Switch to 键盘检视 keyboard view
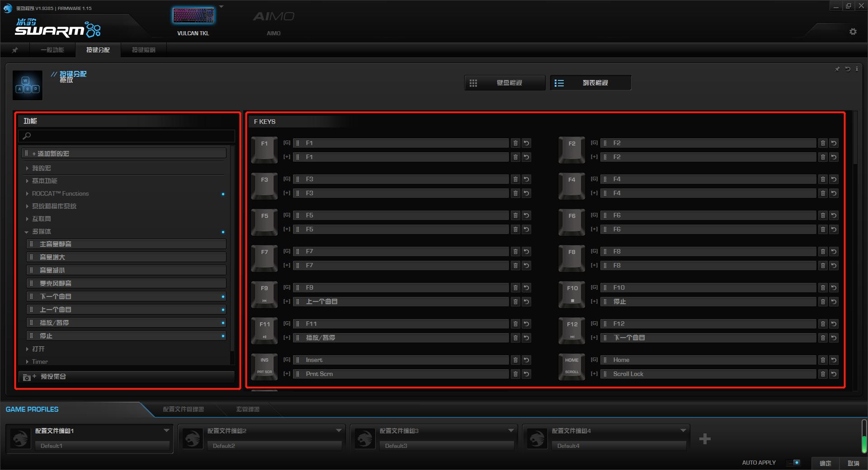868x470 pixels. point(505,83)
